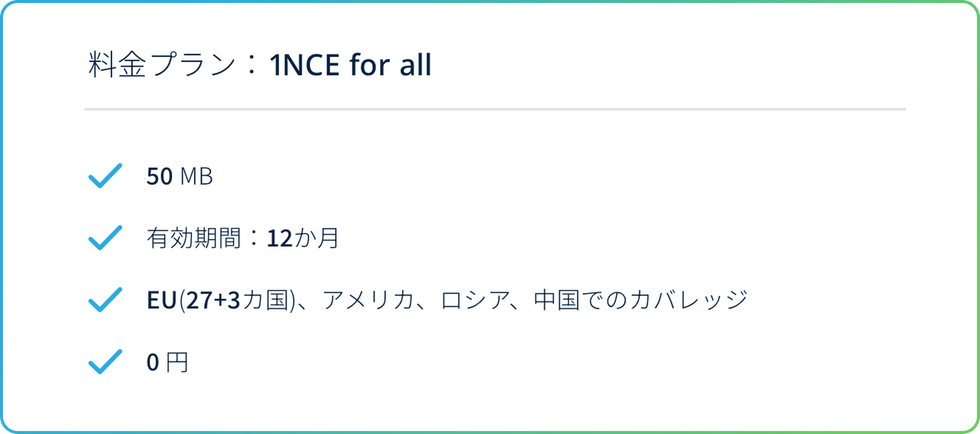Select the 1NCE for all plan name
Image resolution: width=980 pixels, height=434 pixels.
pyautogui.click(x=350, y=65)
